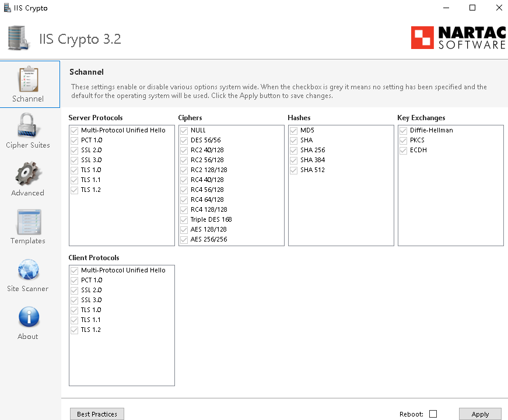Toggle server TLS 1.2 checkbox
The width and height of the screenshot is (508, 420).
pos(75,190)
